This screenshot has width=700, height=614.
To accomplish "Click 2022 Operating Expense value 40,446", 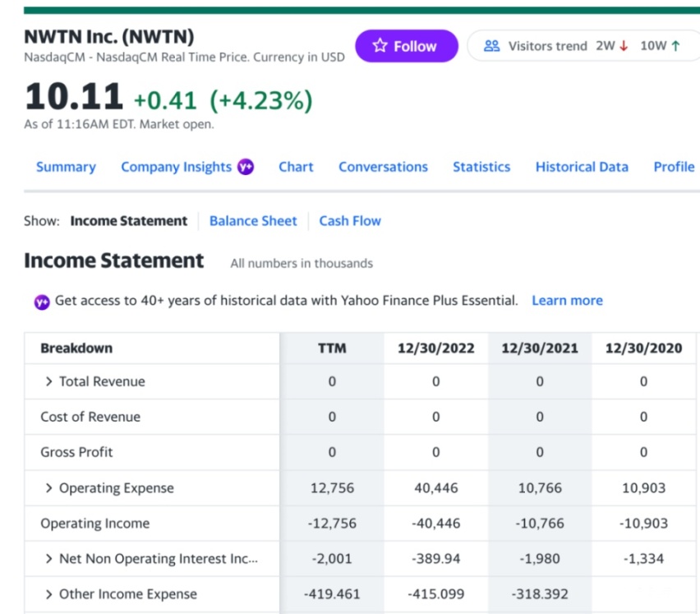I will pyautogui.click(x=436, y=488).
